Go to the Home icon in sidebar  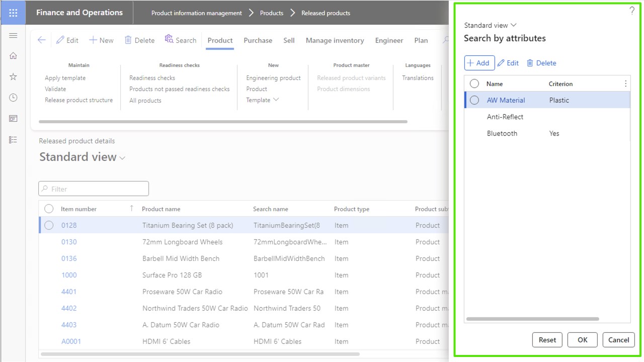(13, 56)
